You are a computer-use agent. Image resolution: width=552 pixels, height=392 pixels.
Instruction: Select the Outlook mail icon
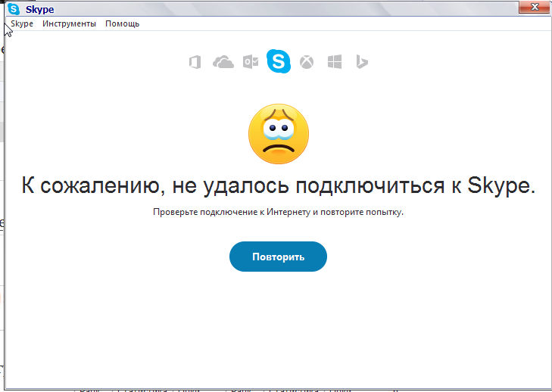click(251, 62)
